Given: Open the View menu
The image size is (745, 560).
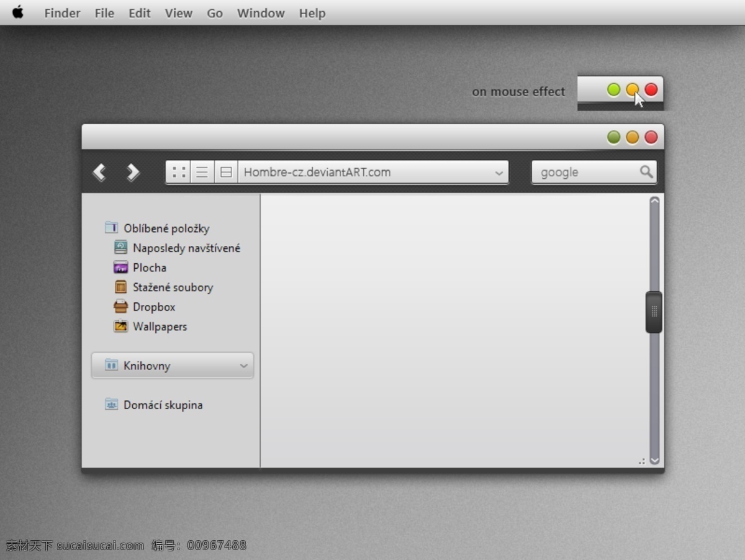Looking at the screenshot, I should click(x=179, y=13).
